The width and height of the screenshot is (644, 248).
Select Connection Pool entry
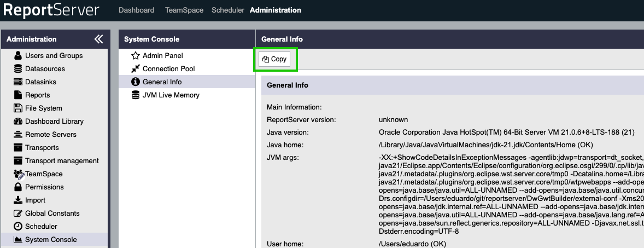click(169, 68)
